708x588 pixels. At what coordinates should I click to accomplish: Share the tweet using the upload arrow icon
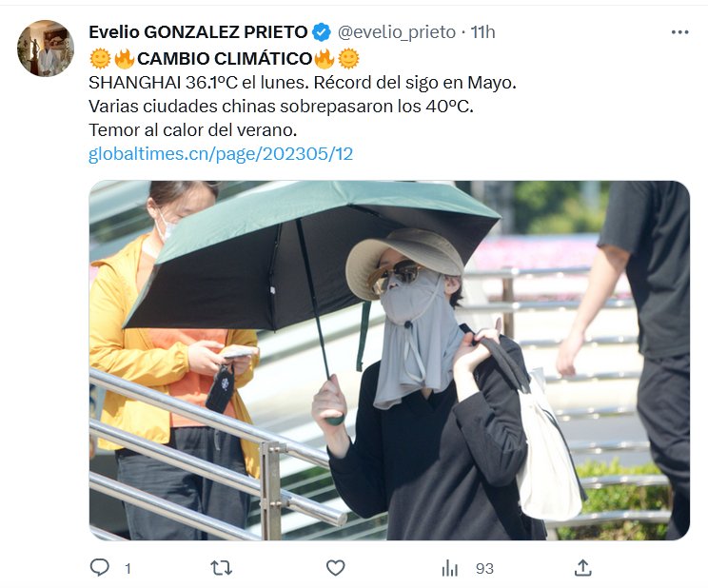(x=583, y=568)
